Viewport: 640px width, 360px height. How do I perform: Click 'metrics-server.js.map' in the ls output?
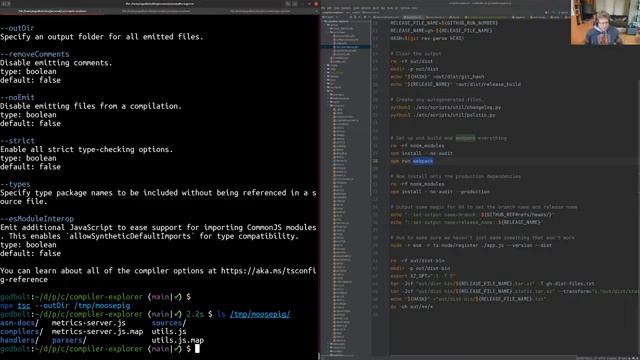97,331
